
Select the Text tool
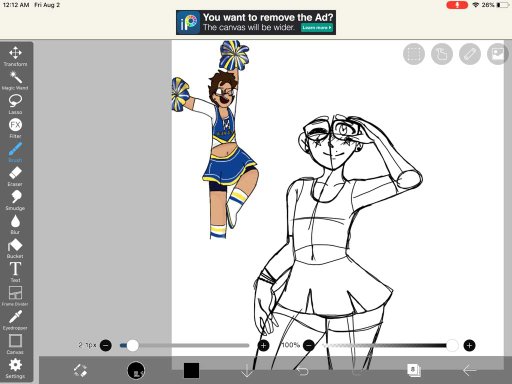point(15,272)
